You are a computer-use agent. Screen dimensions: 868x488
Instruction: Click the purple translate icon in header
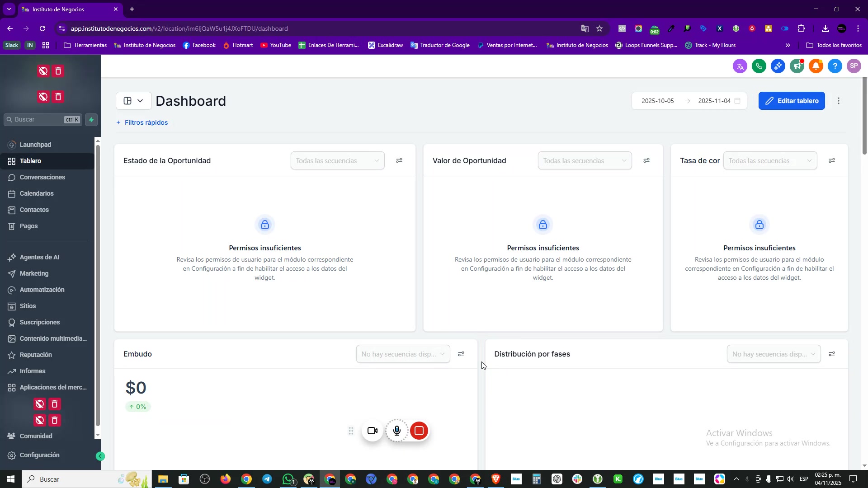[x=740, y=66]
